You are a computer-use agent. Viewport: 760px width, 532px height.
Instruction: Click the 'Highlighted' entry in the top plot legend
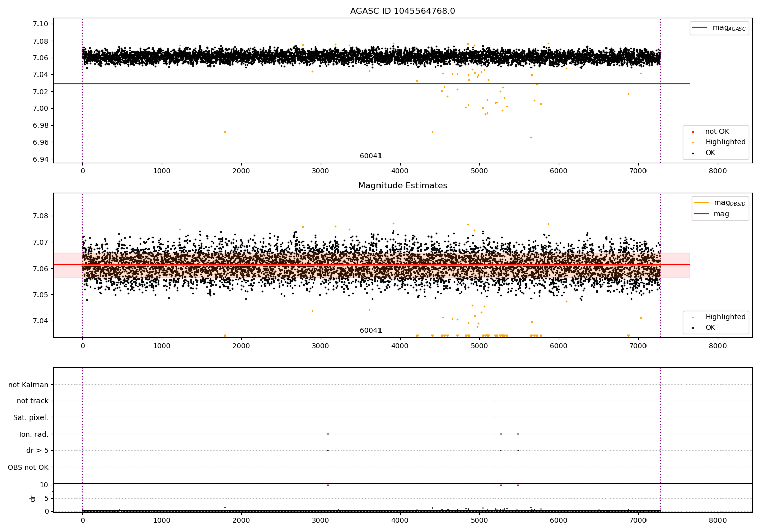(x=725, y=142)
